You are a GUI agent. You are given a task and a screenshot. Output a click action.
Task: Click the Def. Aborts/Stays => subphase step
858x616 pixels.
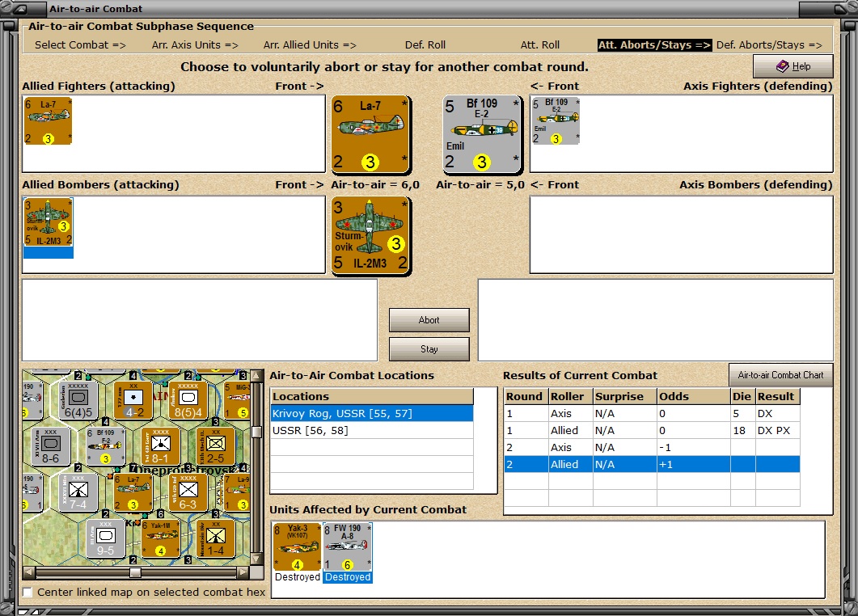click(769, 44)
